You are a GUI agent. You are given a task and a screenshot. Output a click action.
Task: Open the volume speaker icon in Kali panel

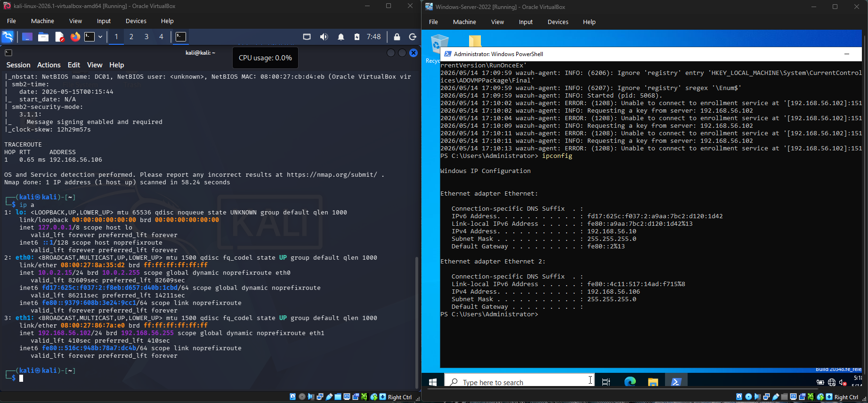coord(324,37)
